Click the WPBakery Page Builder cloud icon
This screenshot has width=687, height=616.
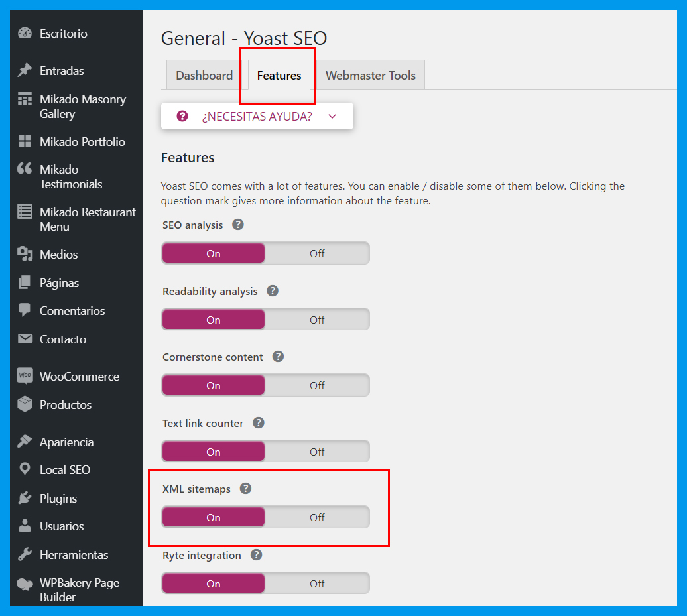point(25,584)
